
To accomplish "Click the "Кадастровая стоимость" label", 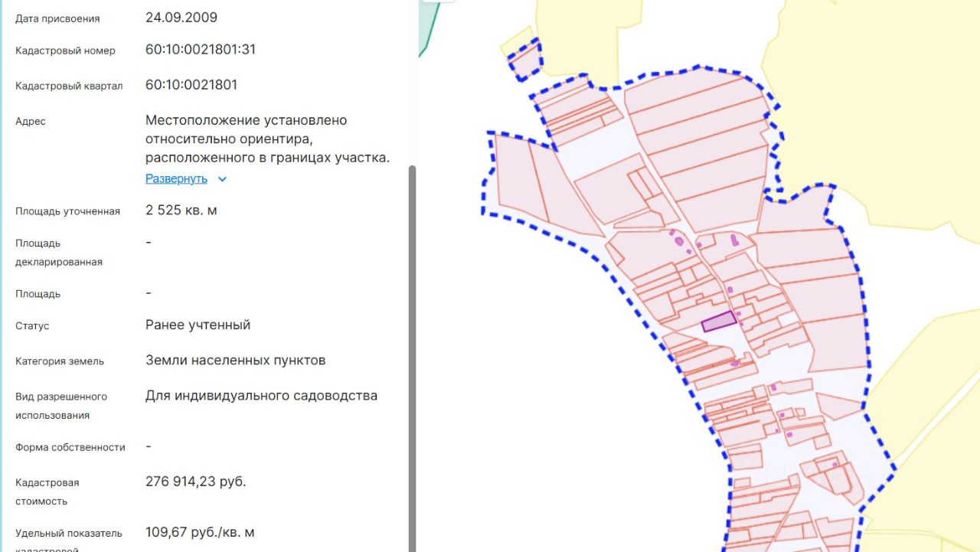I will (47, 492).
